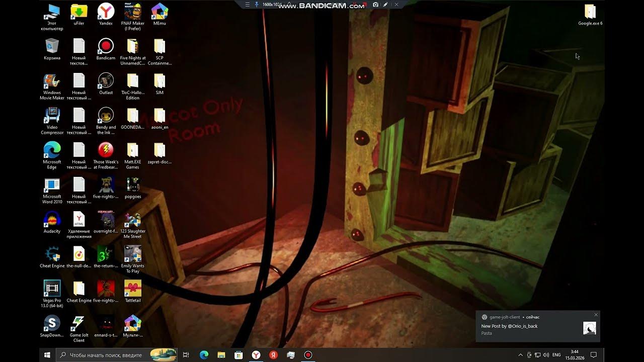Open Bandicam overlay hamburger menu
The image size is (644, 362).
click(x=247, y=5)
